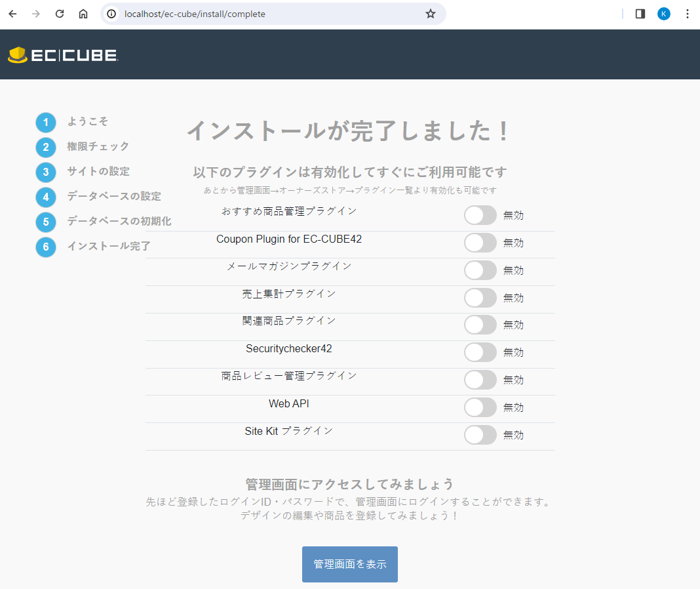Screen dimensions: 700x589
Task: Open Chrome three-dot menu
Action: pos(687,14)
